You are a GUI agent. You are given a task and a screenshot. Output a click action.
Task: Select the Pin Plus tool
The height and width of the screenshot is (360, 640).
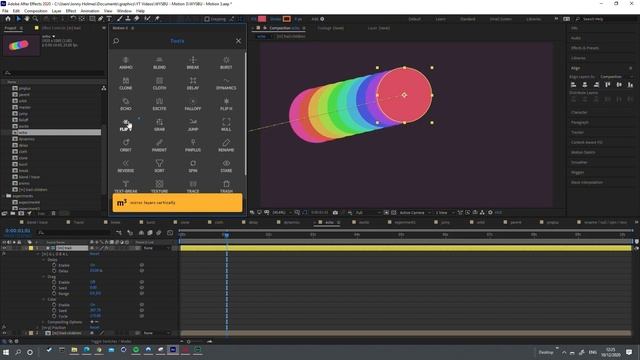point(193,146)
